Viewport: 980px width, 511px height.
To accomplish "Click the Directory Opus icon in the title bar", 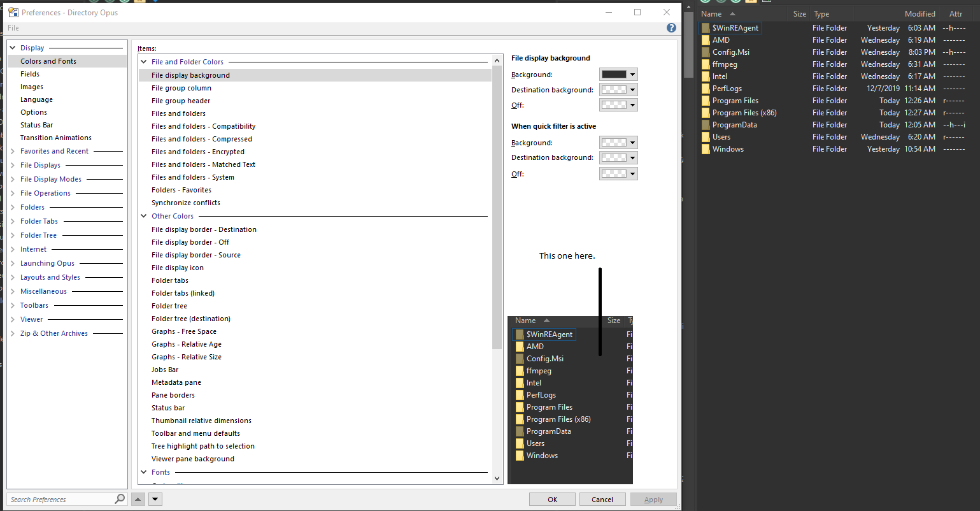I will pos(13,12).
